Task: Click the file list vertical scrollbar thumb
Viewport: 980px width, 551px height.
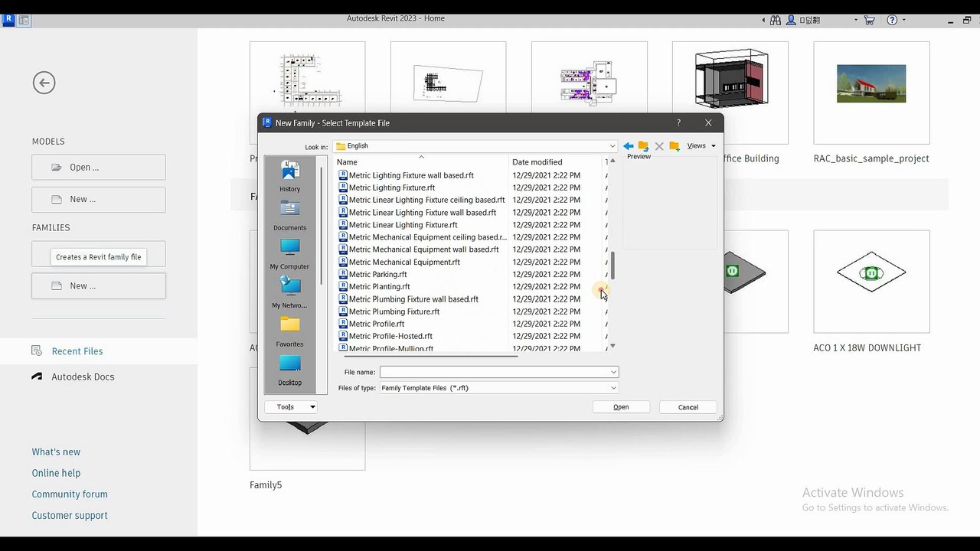Action: (x=612, y=265)
